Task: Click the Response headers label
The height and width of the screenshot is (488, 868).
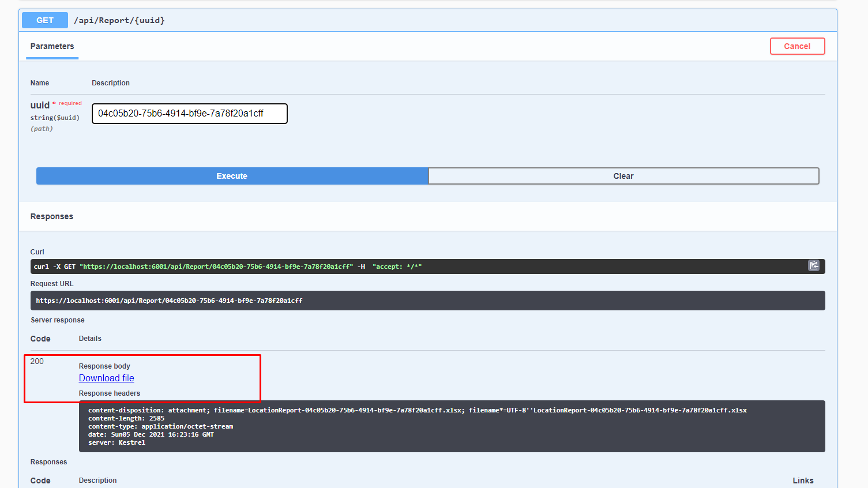Action: point(109,393)
